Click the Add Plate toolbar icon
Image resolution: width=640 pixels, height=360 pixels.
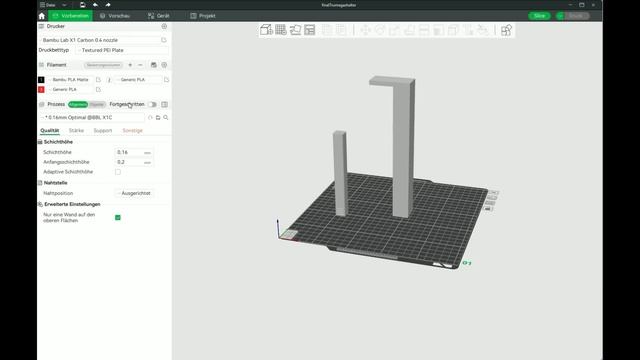tap(281, 30)
